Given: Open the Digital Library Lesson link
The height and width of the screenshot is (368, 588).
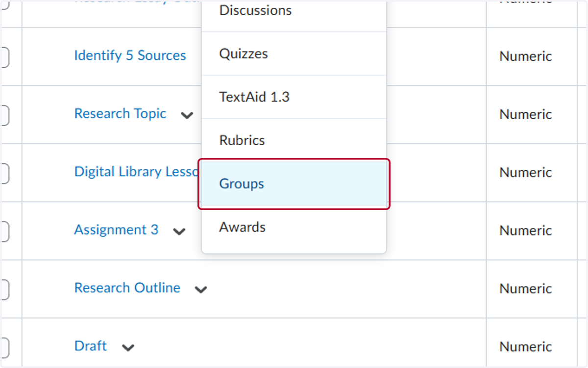Looking at the screenshot, I should [137, 172].
